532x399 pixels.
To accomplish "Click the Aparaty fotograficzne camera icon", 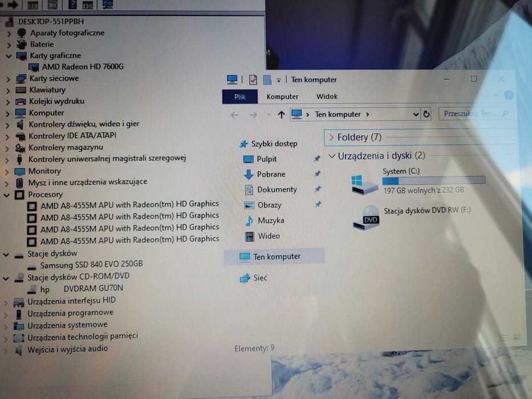I will 22,33.
